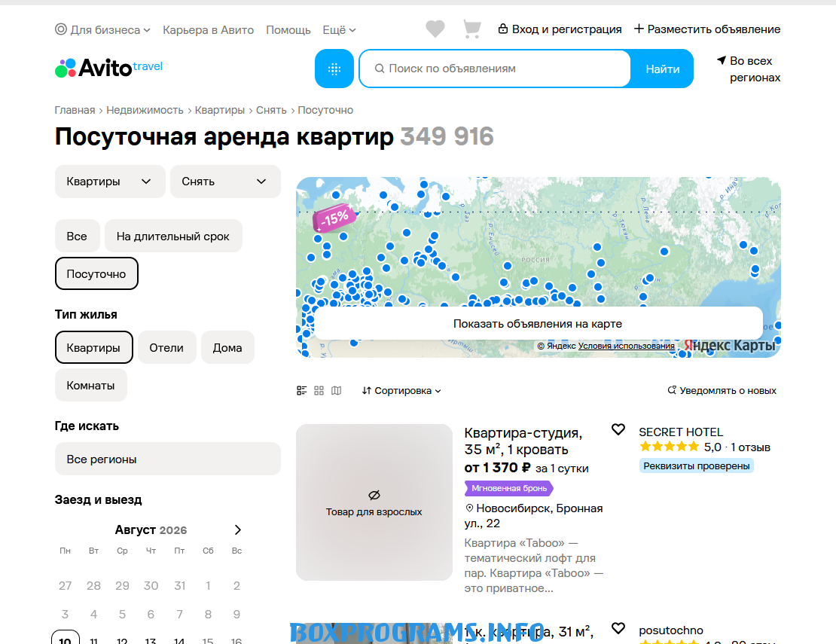Add SECRET HOTEL studio listing to favorites
This screenshot has height=644, width=836.
[618, 429]
